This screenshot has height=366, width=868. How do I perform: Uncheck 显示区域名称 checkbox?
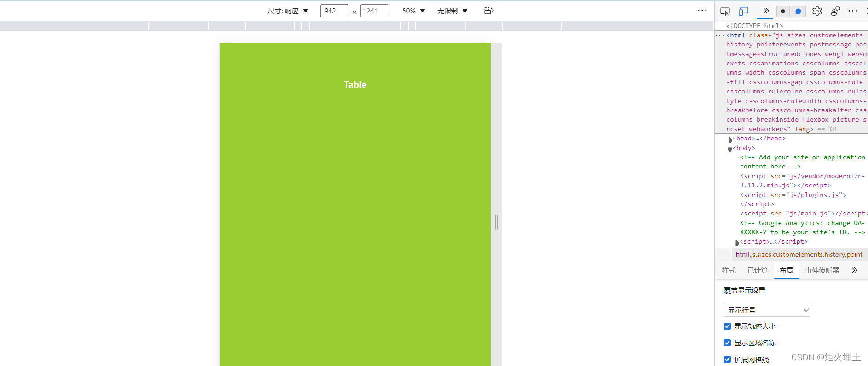click(727, 343)
